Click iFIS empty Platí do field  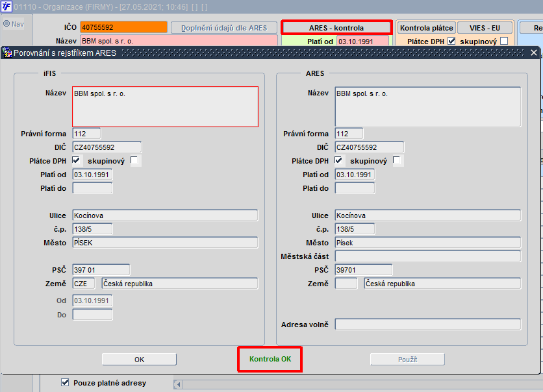tap(92, 188)
